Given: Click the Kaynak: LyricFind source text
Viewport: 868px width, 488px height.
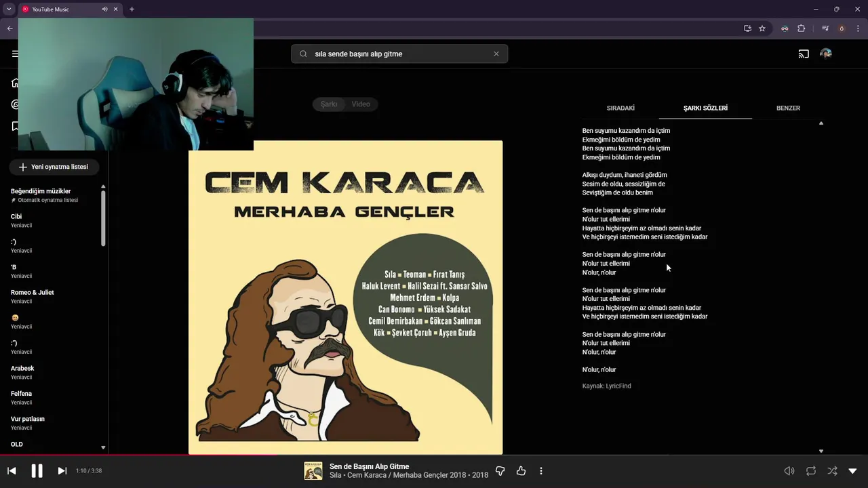Looking at the screenshot, I should click(x=606, y=386).
